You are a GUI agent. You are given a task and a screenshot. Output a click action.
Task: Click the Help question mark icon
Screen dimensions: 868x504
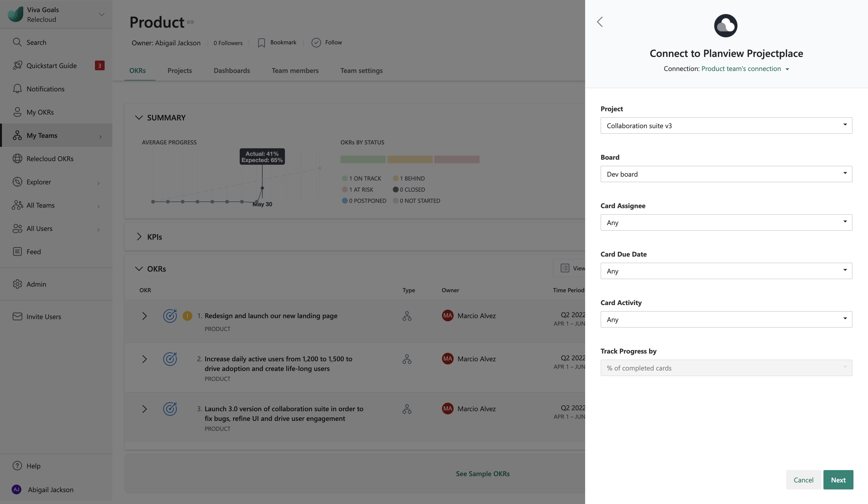[17, 466]
